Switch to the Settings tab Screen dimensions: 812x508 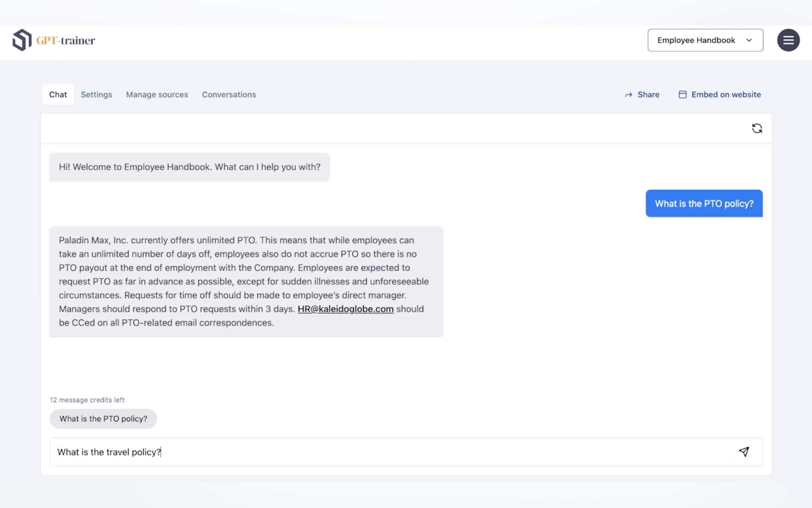[96, 94]
